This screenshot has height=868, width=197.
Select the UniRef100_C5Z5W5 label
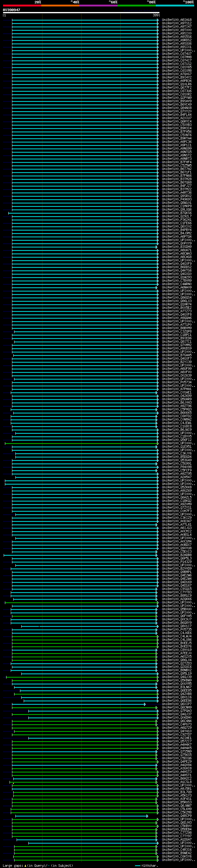pos(177,165)
